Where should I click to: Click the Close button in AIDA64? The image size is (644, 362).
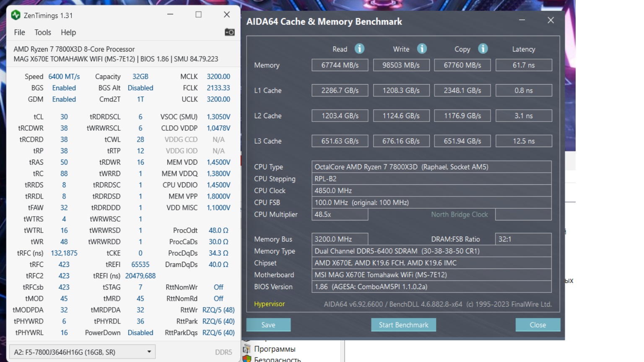click(x=538, y=325)
